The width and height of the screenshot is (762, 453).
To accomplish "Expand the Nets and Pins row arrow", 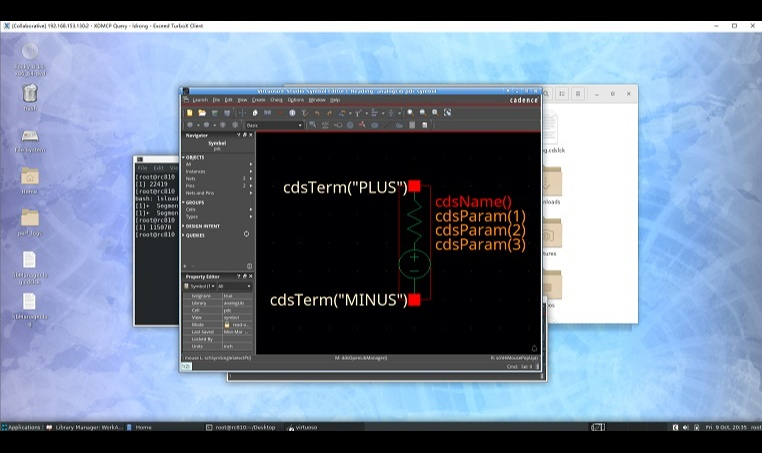I will click(x=251, y=193).
